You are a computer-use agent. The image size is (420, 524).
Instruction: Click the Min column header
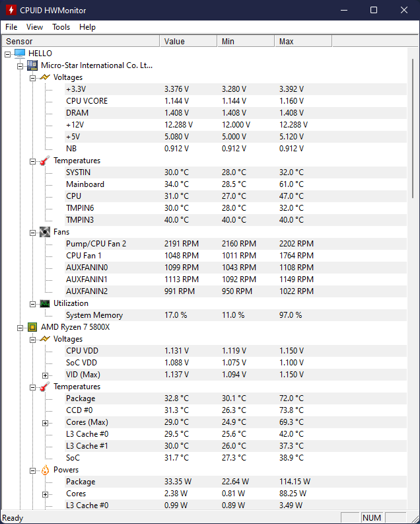246,42
